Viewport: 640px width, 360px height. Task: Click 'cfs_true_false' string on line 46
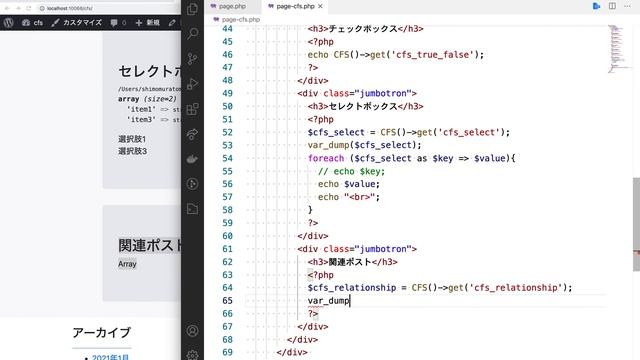(432, 55)
